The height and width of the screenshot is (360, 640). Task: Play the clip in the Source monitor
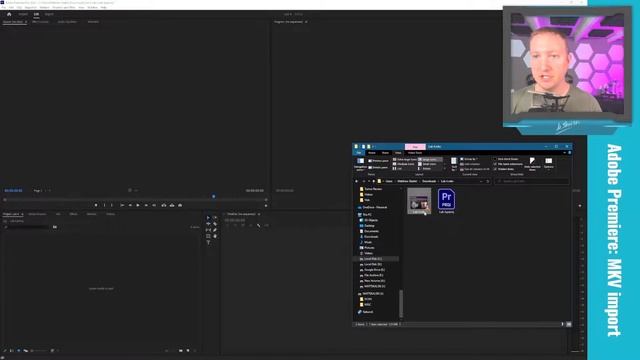coord(138,205)
